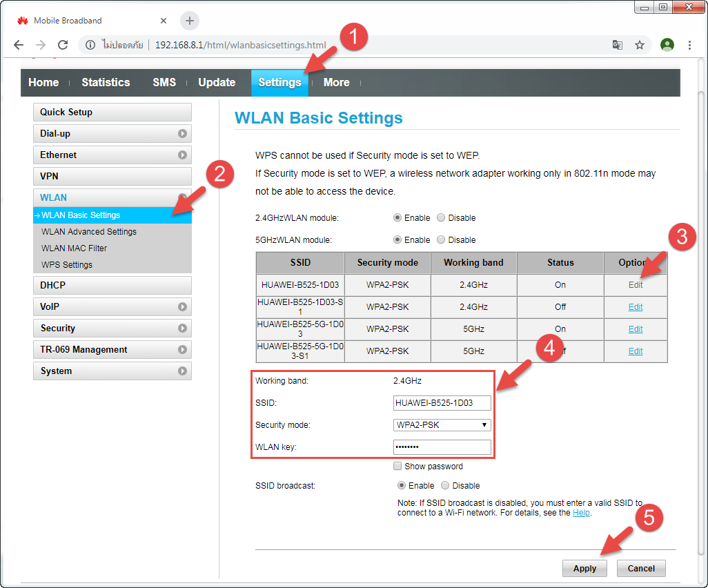Enable the 5GHz WLAN module
The image size is (708, 588).
(x=397, y=239)
